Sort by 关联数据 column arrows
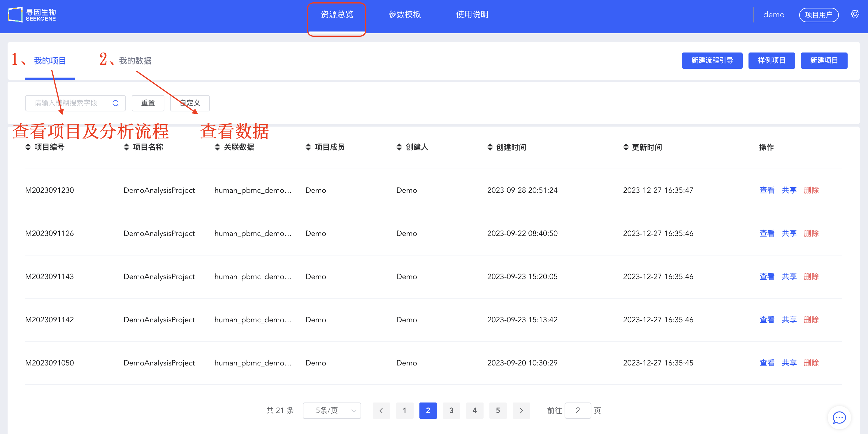Image resolution: width=868 pixels, height=434 pixels. pos(217,147)
